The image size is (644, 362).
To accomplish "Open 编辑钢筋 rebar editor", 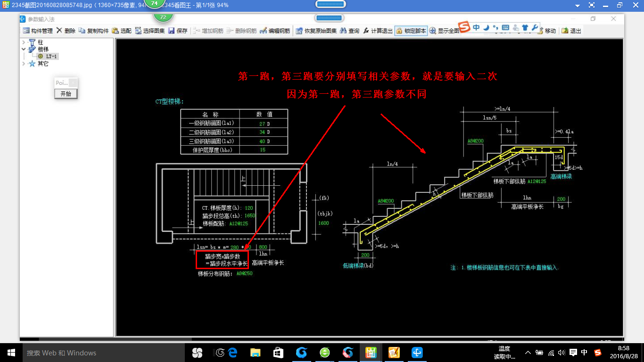I will pos(275,31).
